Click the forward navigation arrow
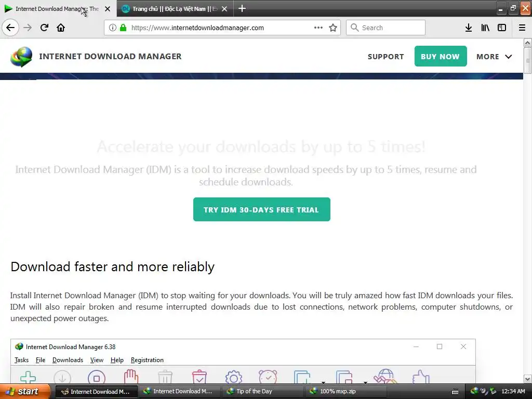Image resolution: width=532 pixels, height=399 pixels. 28,28
